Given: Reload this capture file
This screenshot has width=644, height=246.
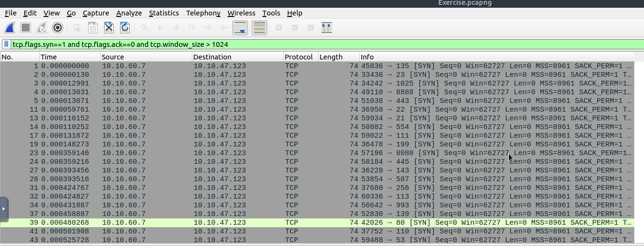Looking at the screenshot, I should click(125, 28).
